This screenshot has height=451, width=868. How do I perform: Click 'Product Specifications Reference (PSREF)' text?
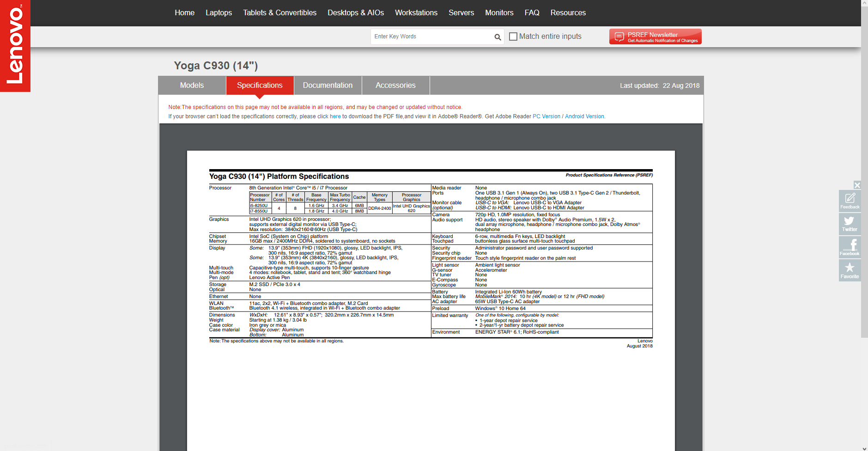(x=609, y=175)
